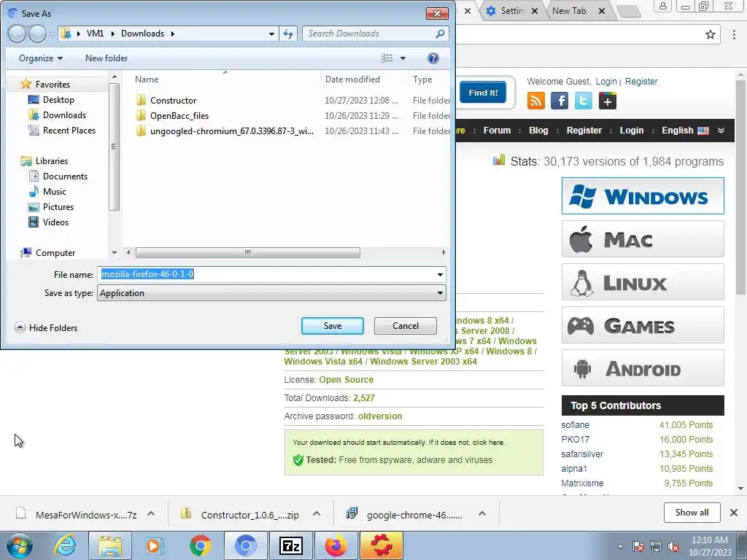Bookmark this page with the star icon
This screenshot has height=560, width=747.
711,34
